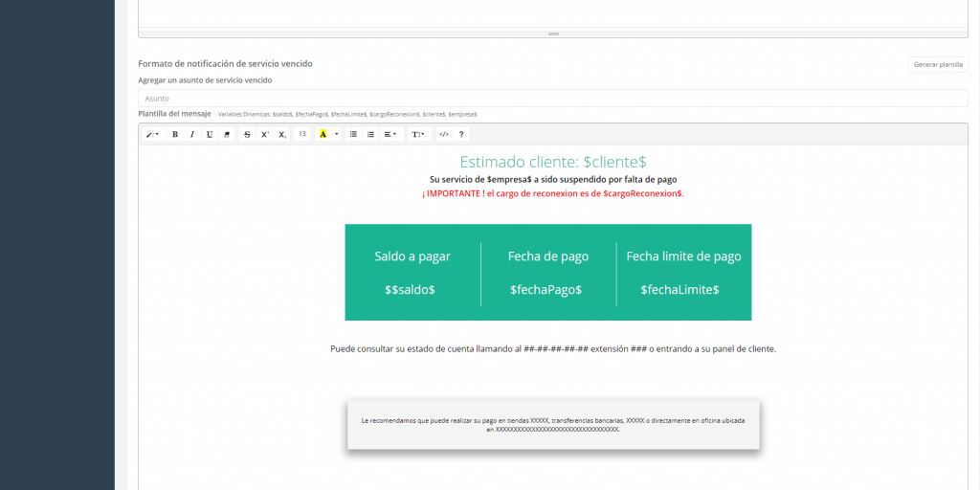
Task: Click the heading 'Estimado cliente: $cliente$'
Action: tap(553, 162)
